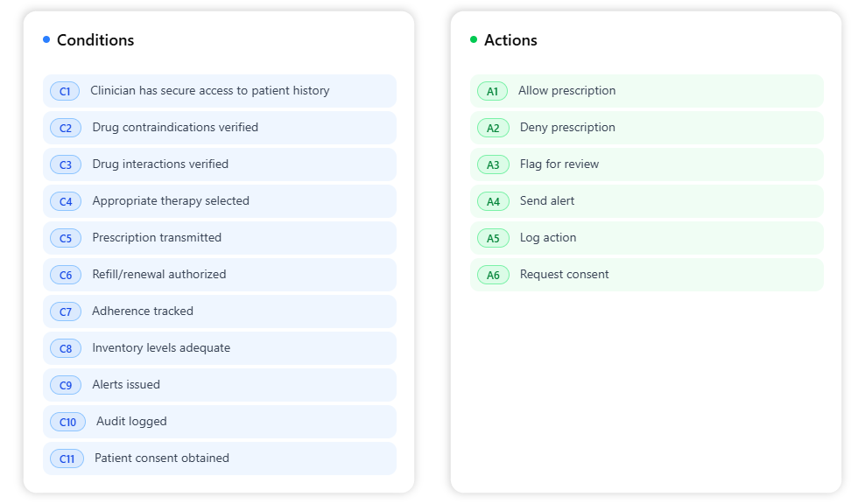
Task: Click the A3 badge icon
Action: click(x=493, y=164)
